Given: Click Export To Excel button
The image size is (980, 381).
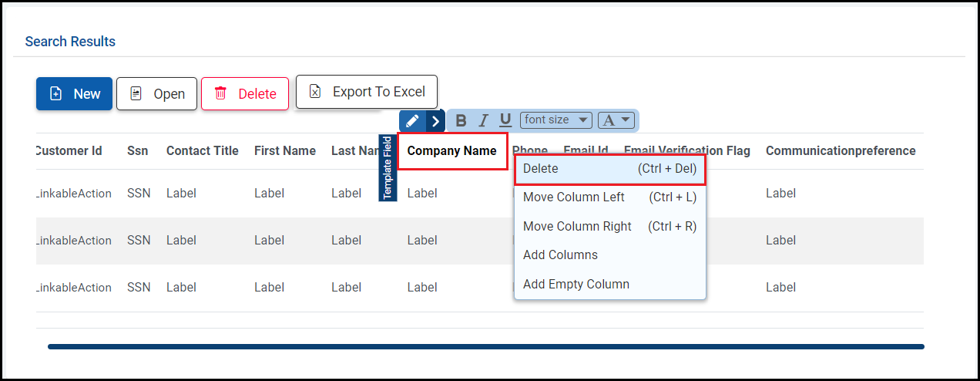Looking at the screenshot, I should click(x=367, y=92).
